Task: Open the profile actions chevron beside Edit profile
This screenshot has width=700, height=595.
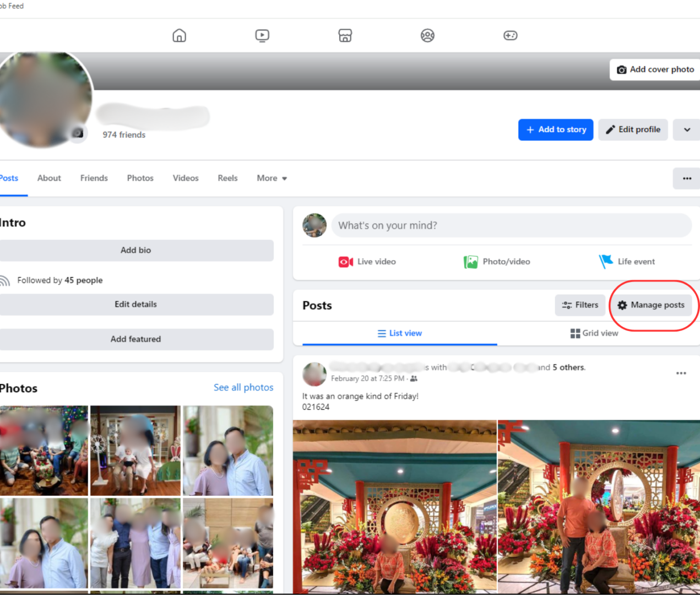Action: [686, 129]
